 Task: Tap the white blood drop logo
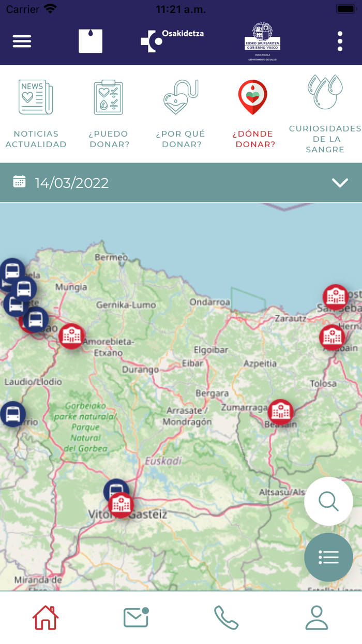90,41
